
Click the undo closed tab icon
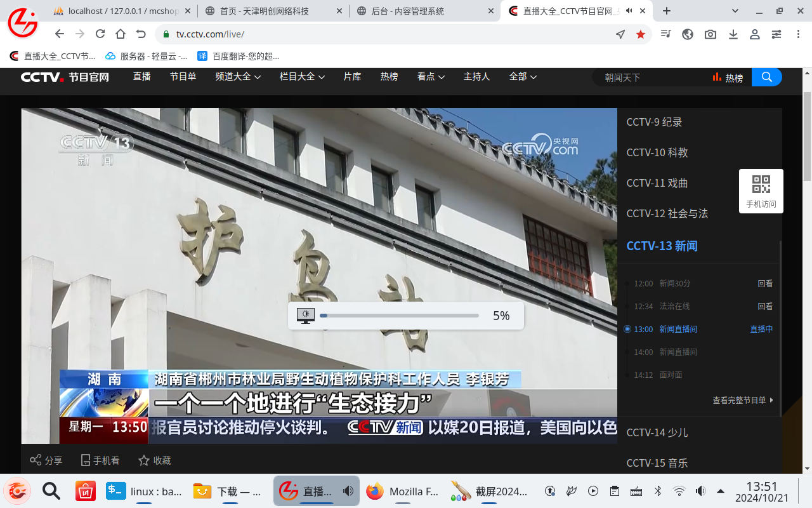(141, 34)
